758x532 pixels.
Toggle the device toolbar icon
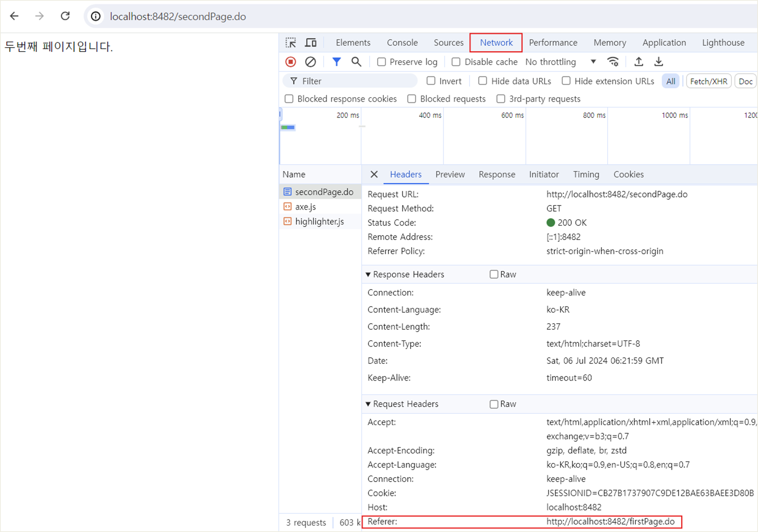310,43
